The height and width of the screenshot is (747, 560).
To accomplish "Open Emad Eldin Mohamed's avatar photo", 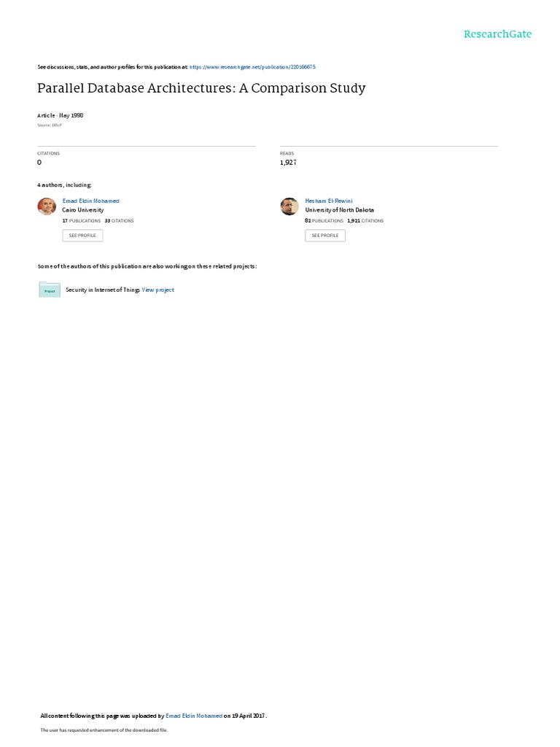I will click(x=47, y=206).
